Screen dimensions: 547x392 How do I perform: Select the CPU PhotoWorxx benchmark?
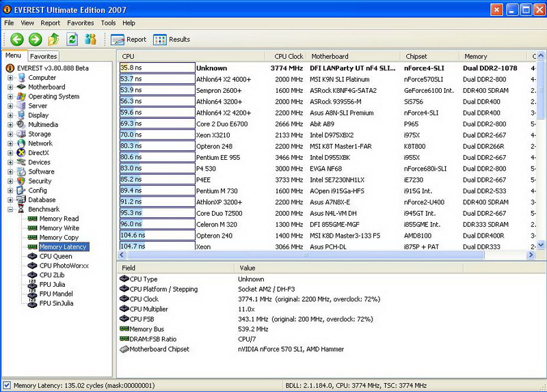pos(64,266)
